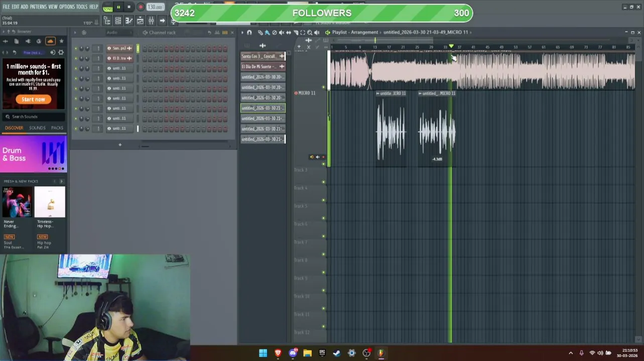Mute the San..ps channel LED

[x=76, y=49]
